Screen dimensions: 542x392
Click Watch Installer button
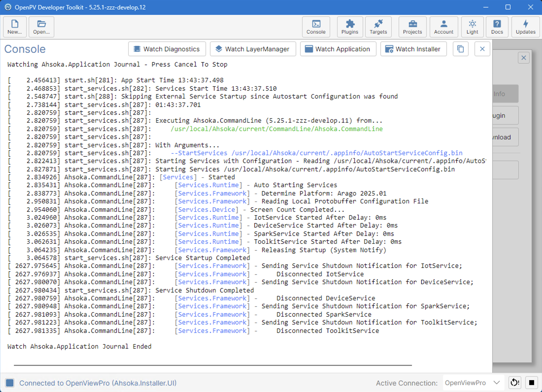413,49
